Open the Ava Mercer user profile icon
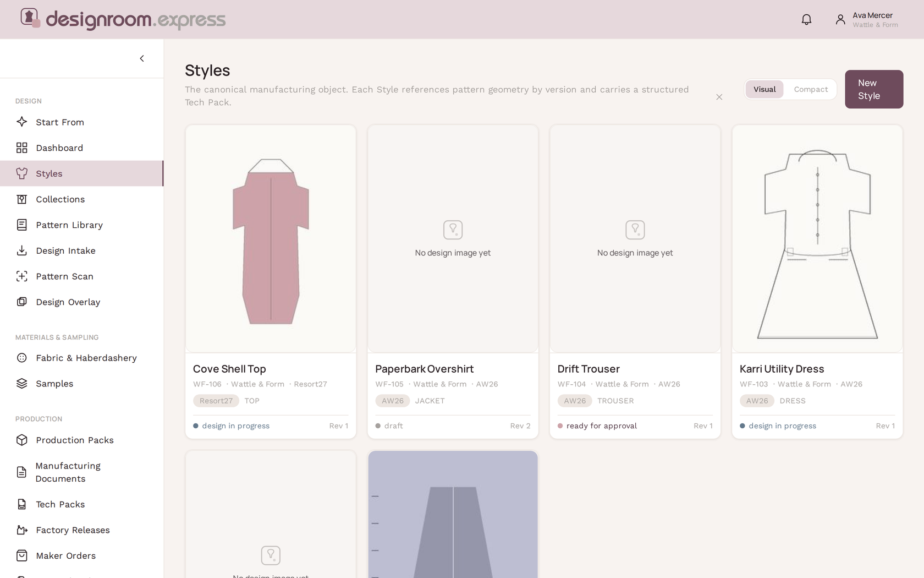The height and width of the screenshot is (578, 924). pyautogui.click(x=840, y=20)
